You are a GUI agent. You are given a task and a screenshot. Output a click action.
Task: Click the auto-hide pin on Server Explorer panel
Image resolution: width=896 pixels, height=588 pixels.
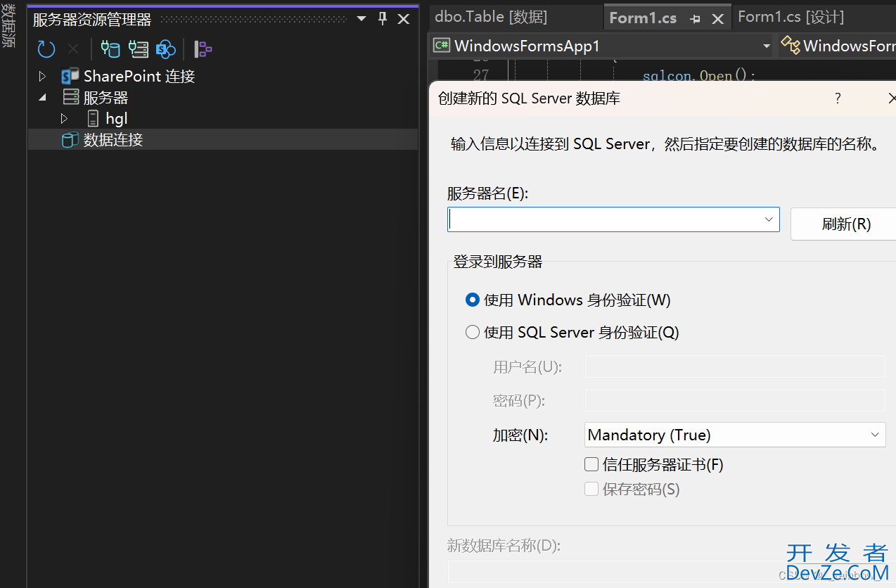383,19
